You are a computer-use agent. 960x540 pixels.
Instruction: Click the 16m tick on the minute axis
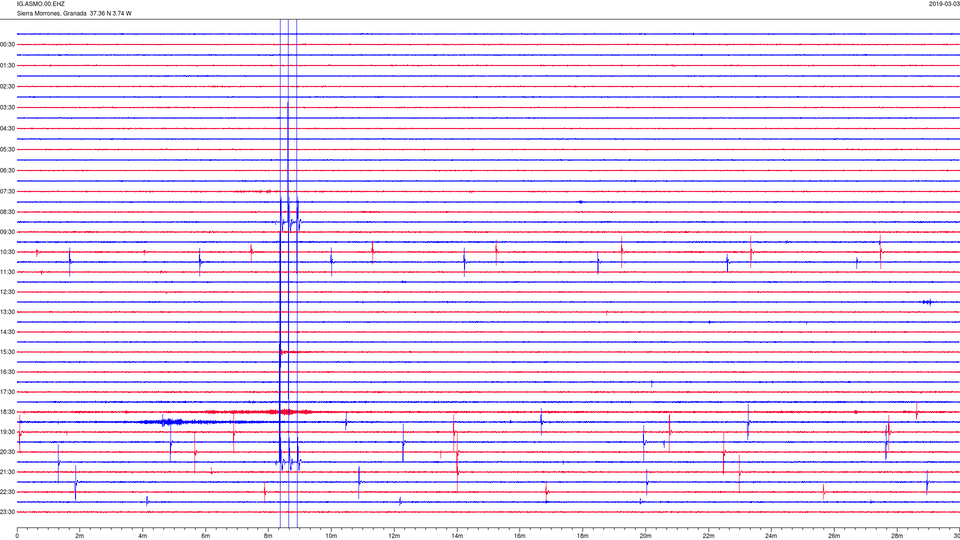520,536
